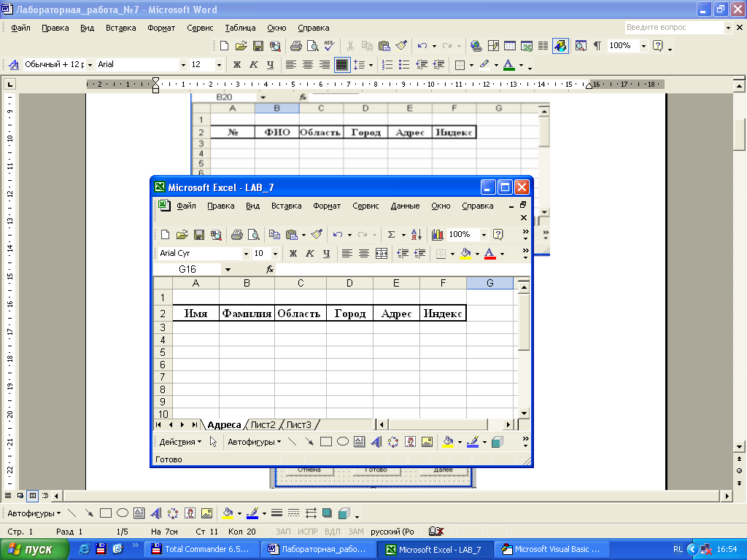Click Excel font color red A

tap(489, 253)
